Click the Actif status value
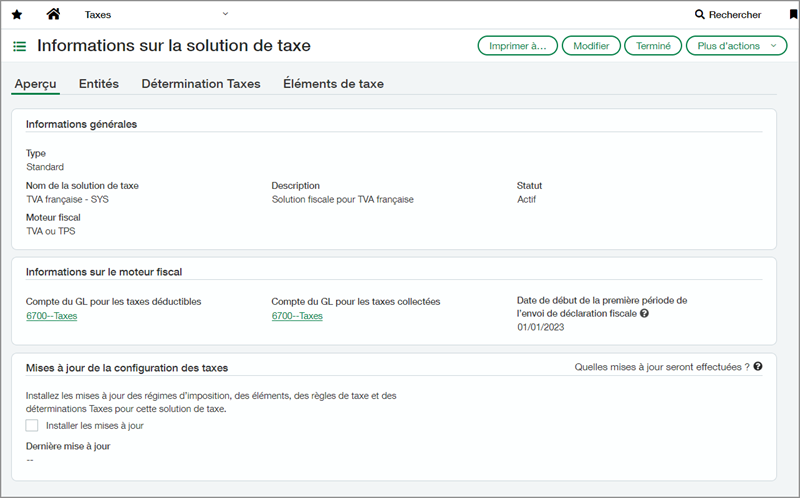Viewport: 800px width, 498px height. 526,200
